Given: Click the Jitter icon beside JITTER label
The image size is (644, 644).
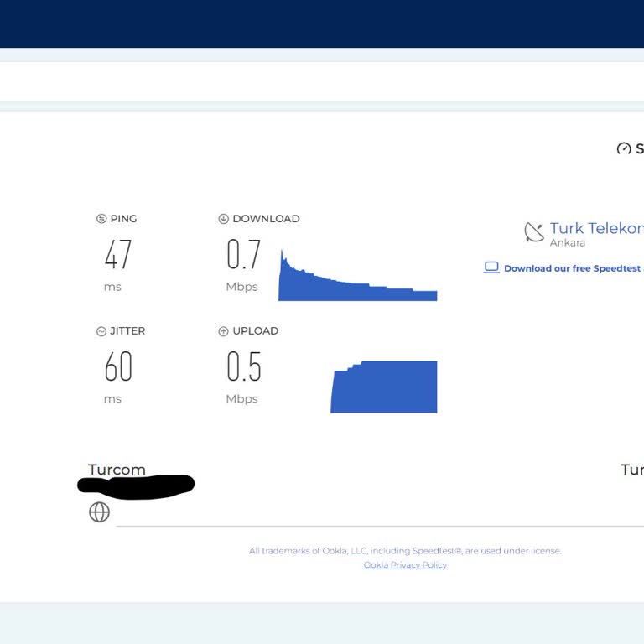Looking at the screenshot, I should 101,331.
